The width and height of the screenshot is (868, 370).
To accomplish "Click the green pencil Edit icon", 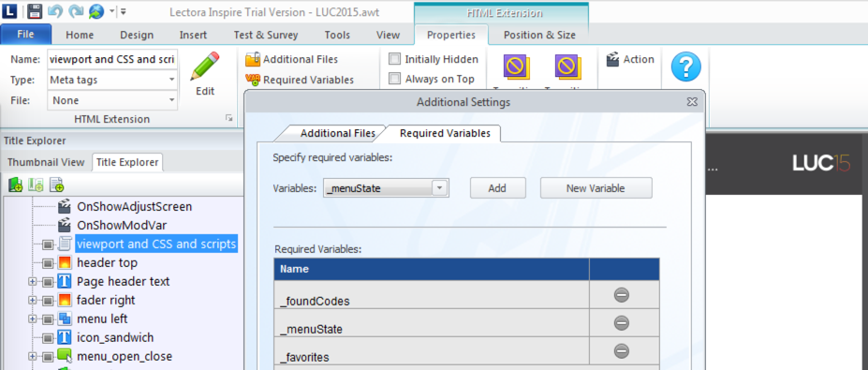I will [205, 67].
